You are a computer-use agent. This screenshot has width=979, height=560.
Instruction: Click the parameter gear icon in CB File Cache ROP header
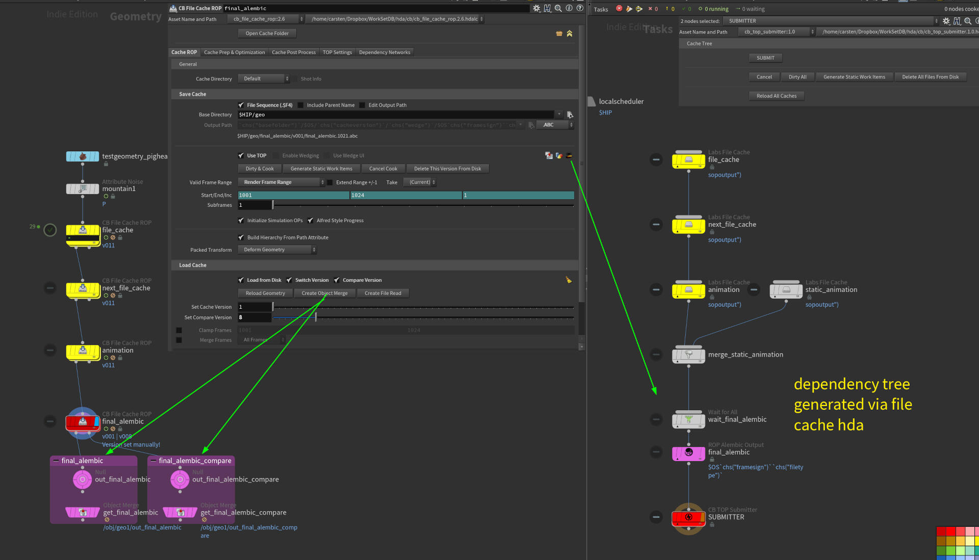pyautogui.click(x=536, y=8)
